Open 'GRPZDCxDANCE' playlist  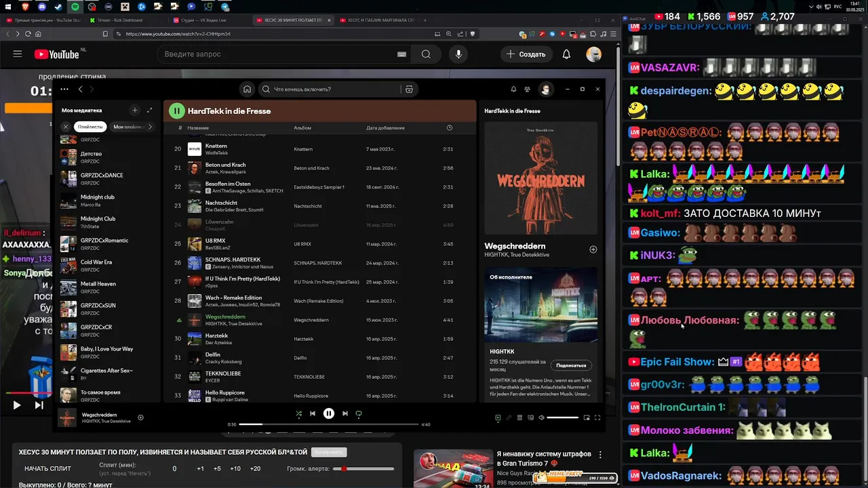click(x=106, y=179)
